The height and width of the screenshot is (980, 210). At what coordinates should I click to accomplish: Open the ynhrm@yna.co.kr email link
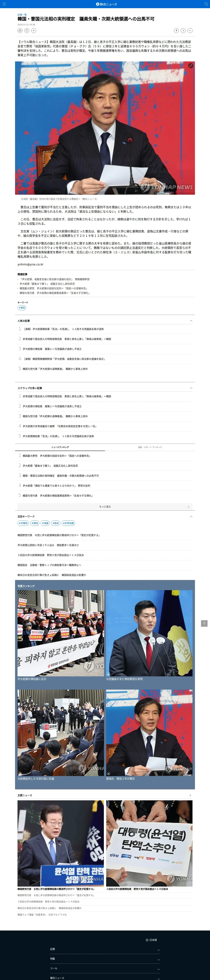[x=30, y=264]
